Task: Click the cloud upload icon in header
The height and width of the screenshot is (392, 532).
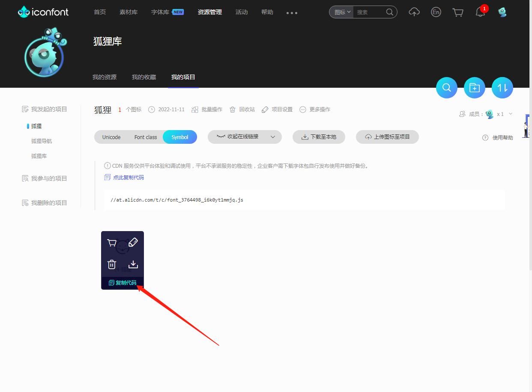Action: [414, 12]
